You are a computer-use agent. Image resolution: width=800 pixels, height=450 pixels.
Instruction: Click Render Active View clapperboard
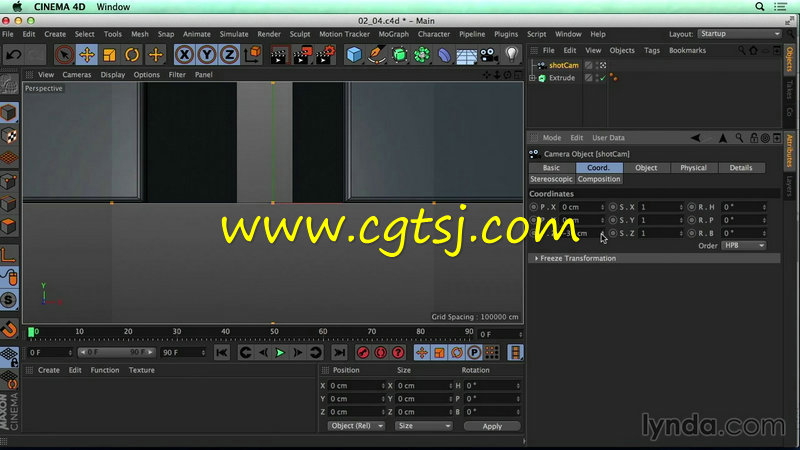pyautogui.click(x=279, y=55)
